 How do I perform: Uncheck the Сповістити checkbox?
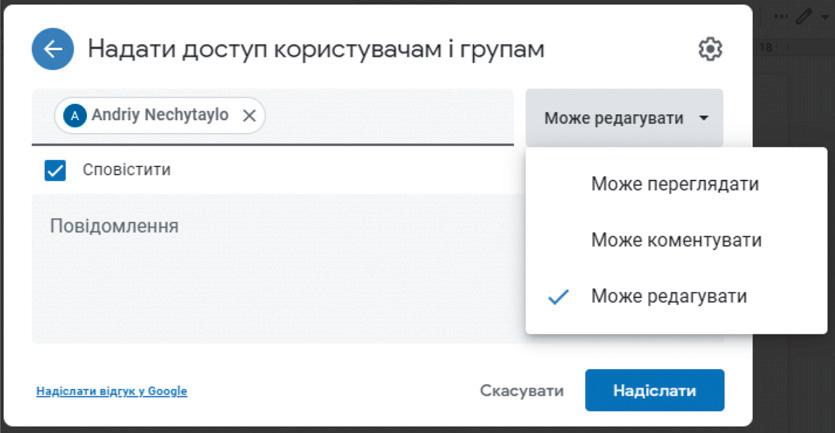[x=55, y=170]
